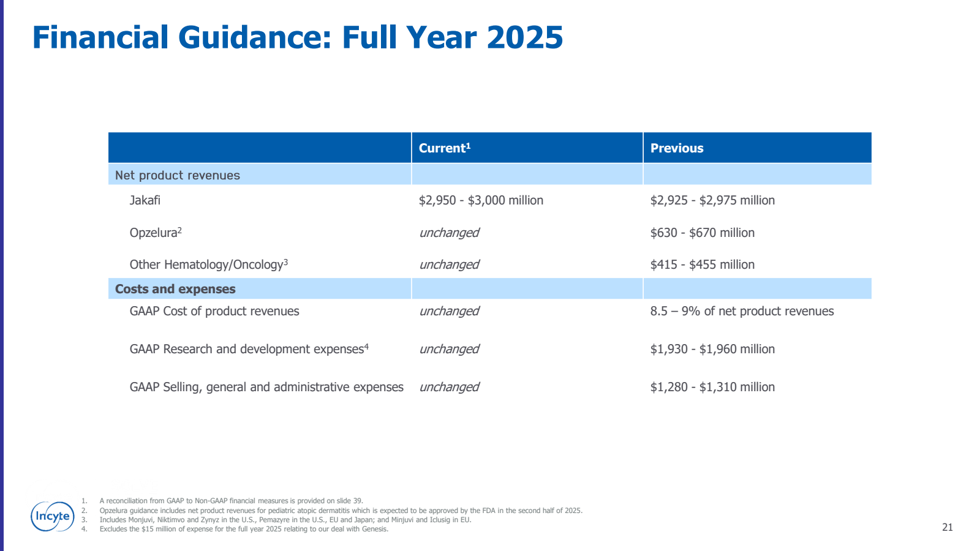Click the 'Other Hematology/Oncology' row label
This screenshot has width=980, height=551.
click(209, 264)
